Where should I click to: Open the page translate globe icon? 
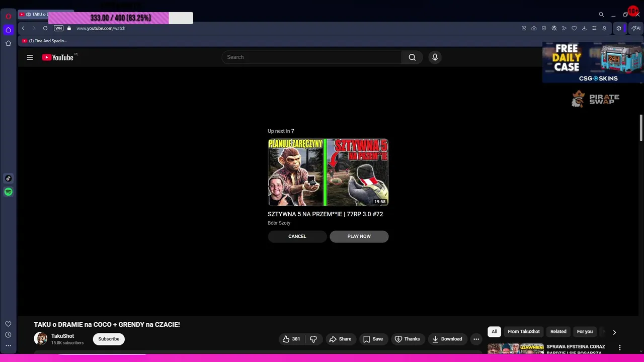[x=554, y=28]
